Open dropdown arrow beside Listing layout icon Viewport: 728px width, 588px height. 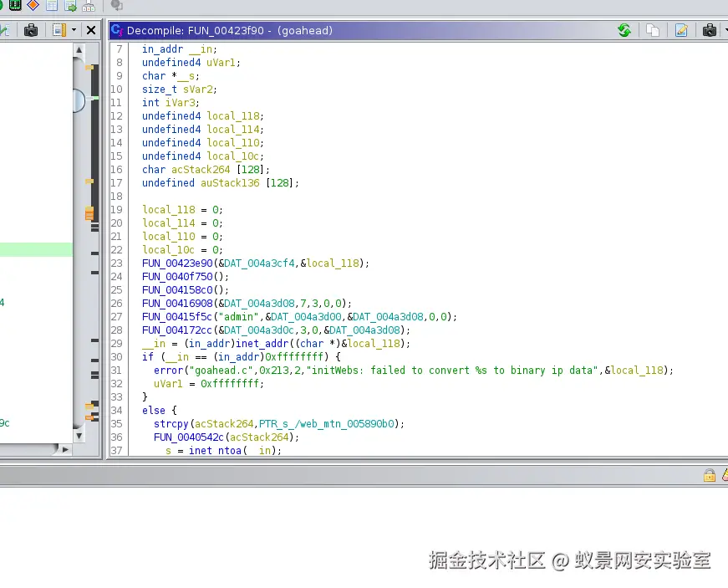click(x=74, y=31)
